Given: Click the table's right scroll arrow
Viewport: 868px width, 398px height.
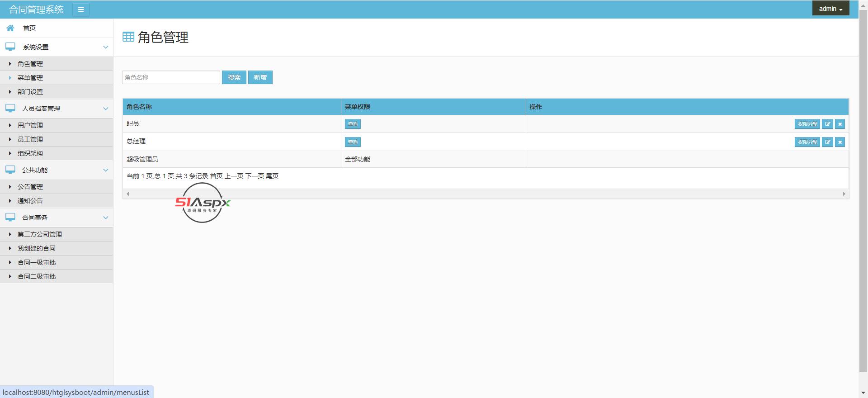Looking at the screenshot, I should 844,194.
